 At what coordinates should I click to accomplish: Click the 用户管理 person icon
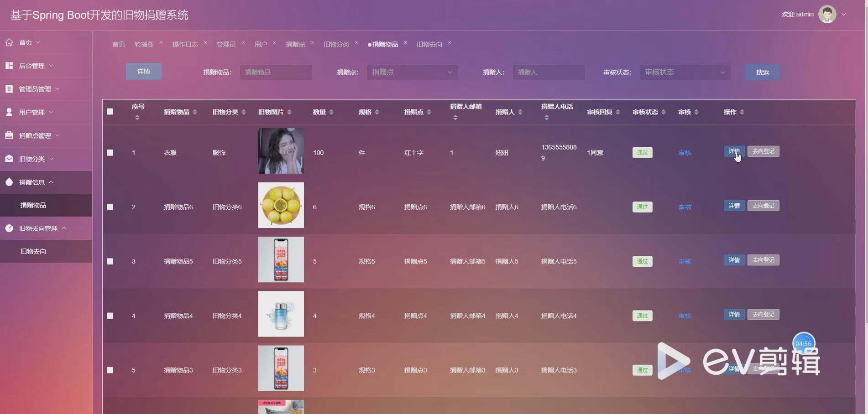(9, 112)
